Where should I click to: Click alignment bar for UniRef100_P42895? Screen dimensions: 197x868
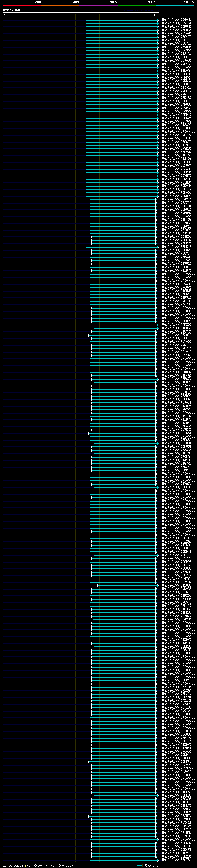coord(122,125)
